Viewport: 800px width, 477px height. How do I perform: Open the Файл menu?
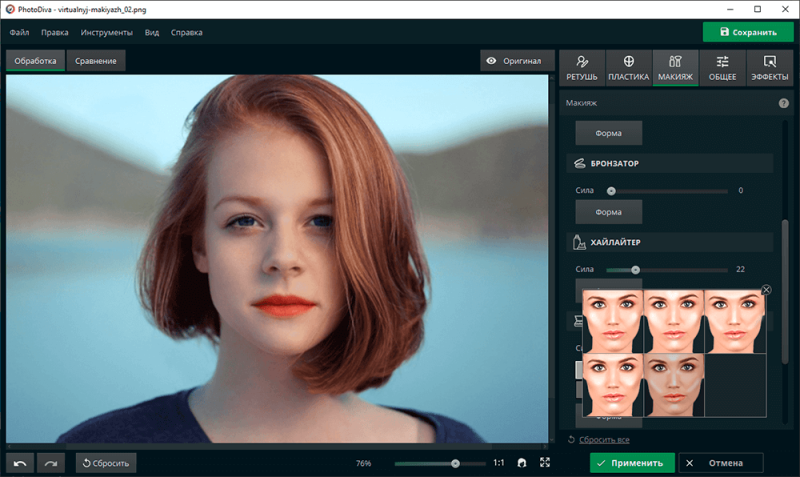click(x=19, y=32)
